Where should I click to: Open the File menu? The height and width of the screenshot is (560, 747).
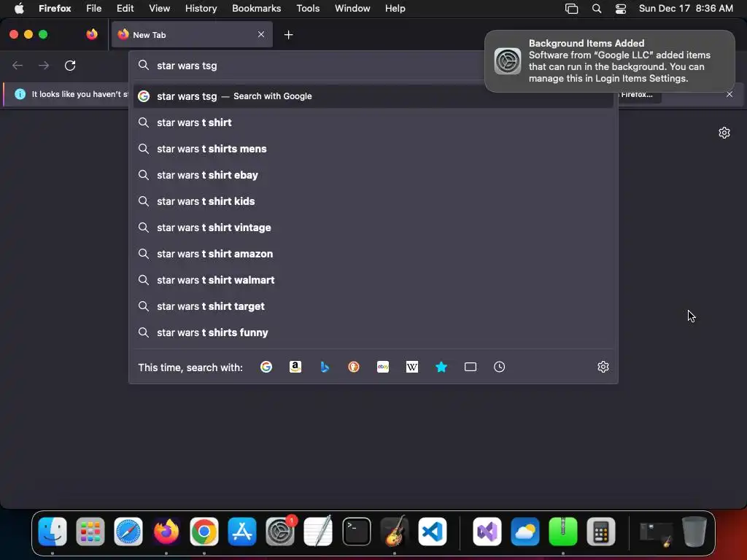coord(93,8)
